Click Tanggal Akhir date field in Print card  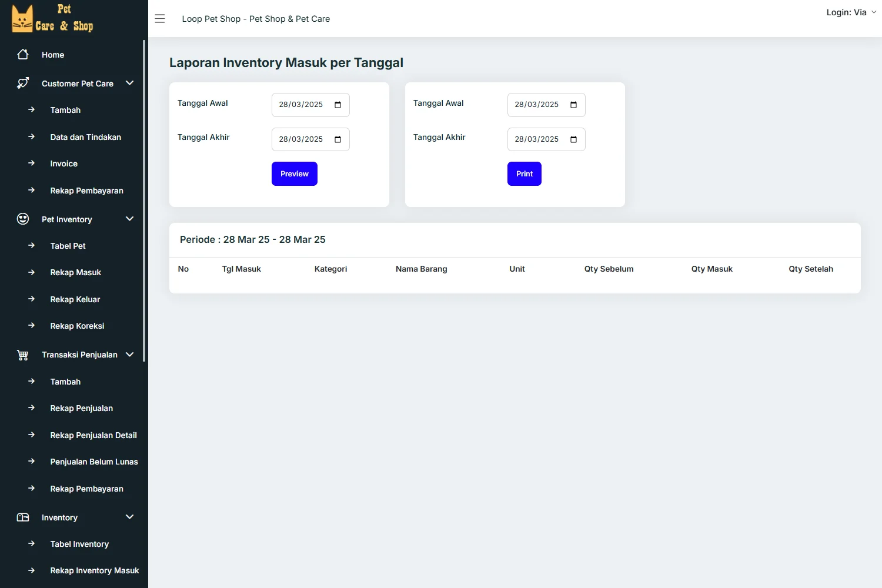[x=546, y=139]
